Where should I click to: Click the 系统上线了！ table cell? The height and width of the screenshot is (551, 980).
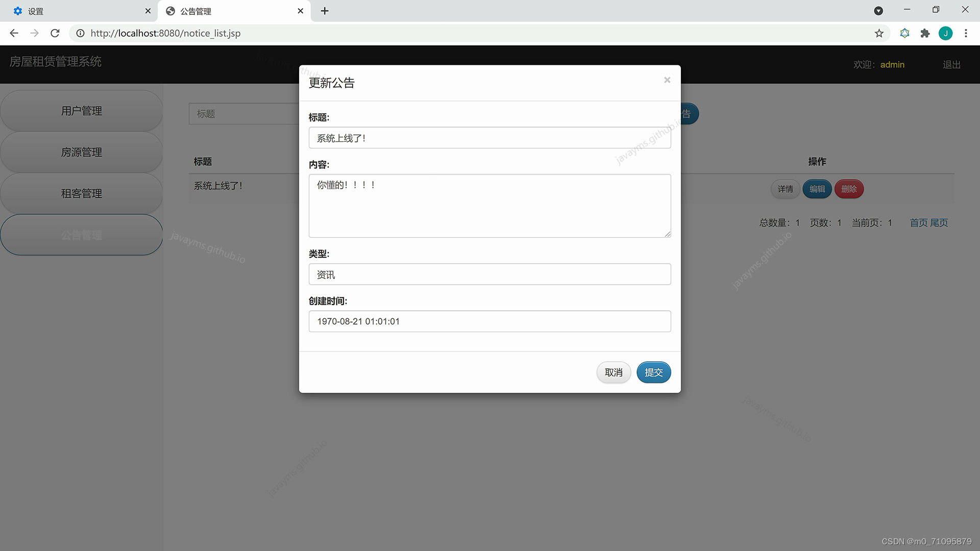[x=218, y=186]
